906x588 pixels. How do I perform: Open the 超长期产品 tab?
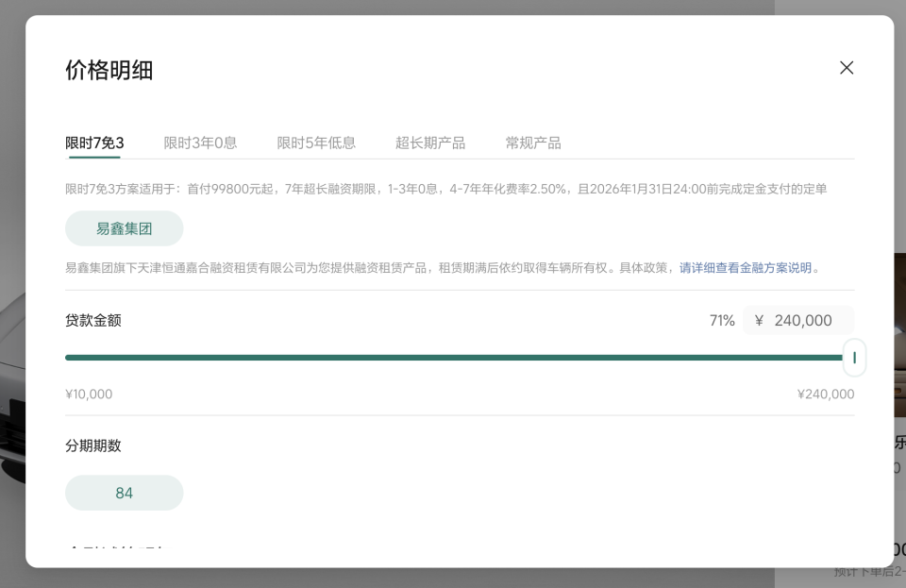(x=430, y=143)
